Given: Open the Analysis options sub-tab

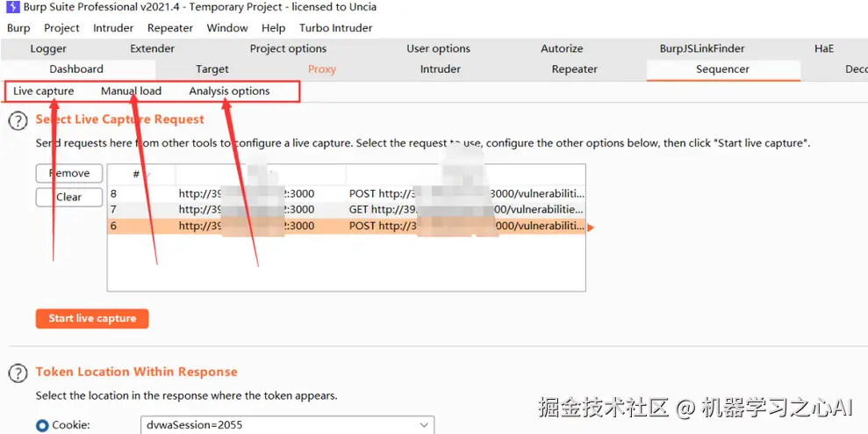Looking at the screenshot, I should pyautogui.click(x=230, y=90).
